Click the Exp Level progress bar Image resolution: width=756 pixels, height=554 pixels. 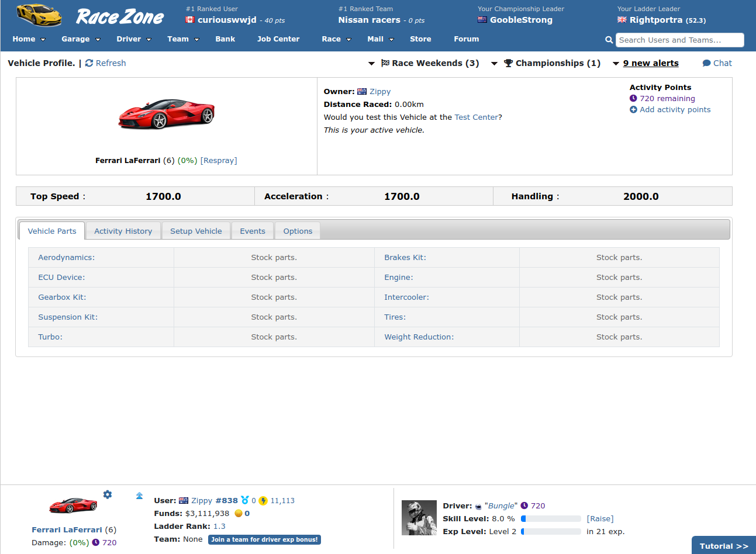click(x=551, y=531)
